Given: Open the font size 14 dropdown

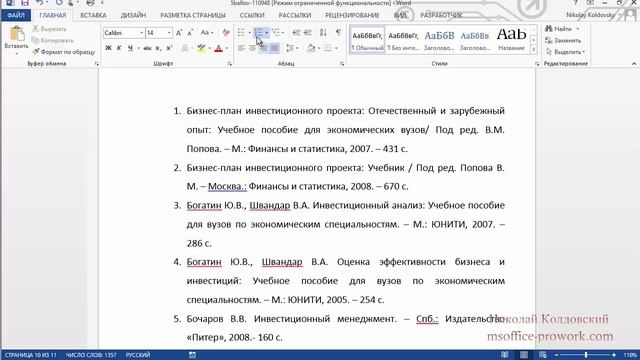Looking at the screenshot, I should click(169, 33).
